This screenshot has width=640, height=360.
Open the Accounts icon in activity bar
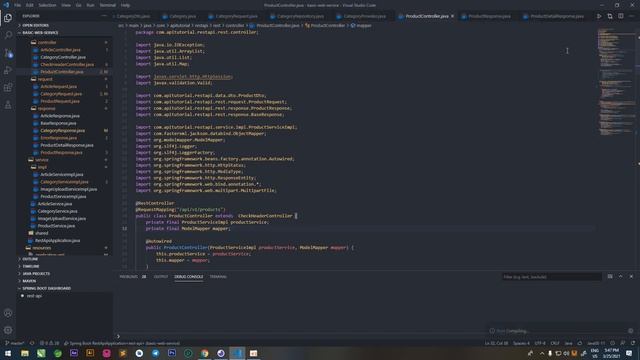pyautogui.click(x=8, y=313)
